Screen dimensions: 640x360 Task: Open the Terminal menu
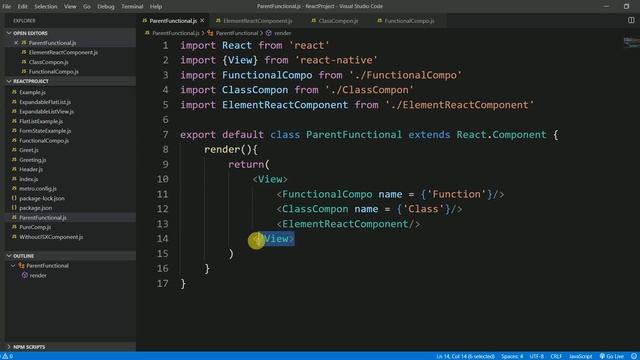click(x=132, y=7)
